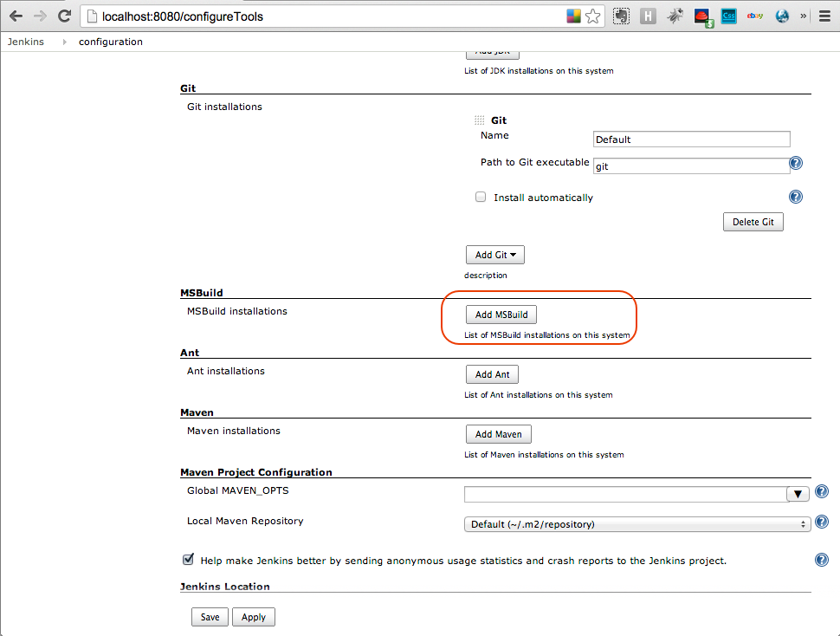Image resolution: width=840 pixels, height=636 pixels.
Task: Click the Add MSBuild button
Action: click(501, 315)
